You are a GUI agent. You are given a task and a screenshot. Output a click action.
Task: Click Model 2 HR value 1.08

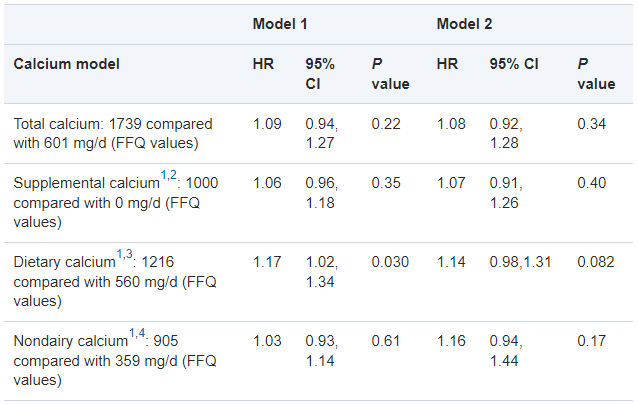tap(451, 123)
